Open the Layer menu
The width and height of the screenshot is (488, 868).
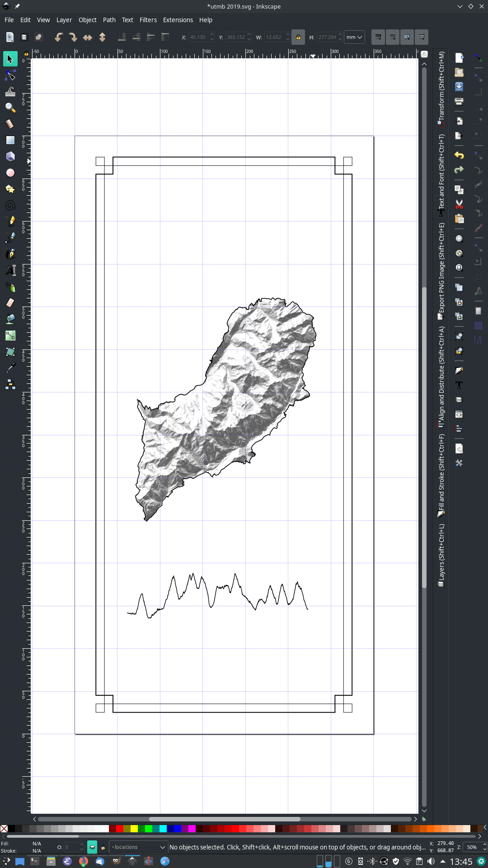[64, 20]
